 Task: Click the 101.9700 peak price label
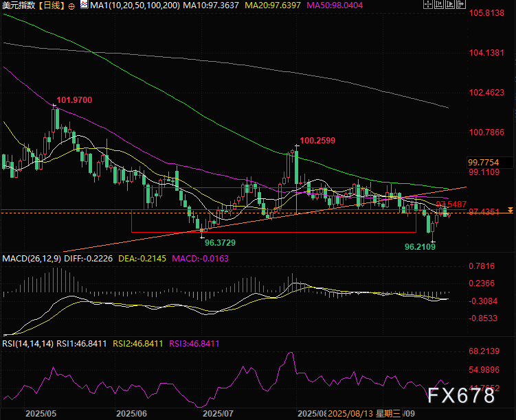tap(74, 100)
